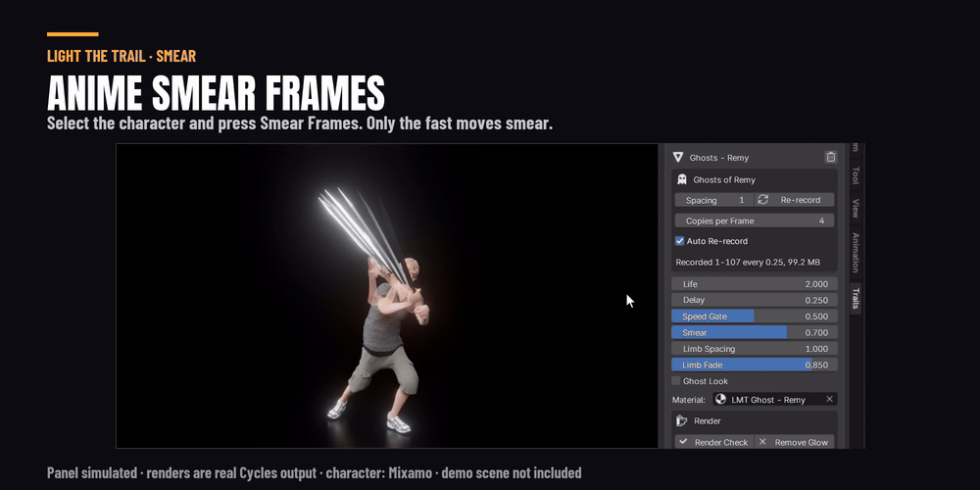Viewport: 980px width, 490px height.
Task: Click the Spacing number field
Action: [x=713, y=200]
